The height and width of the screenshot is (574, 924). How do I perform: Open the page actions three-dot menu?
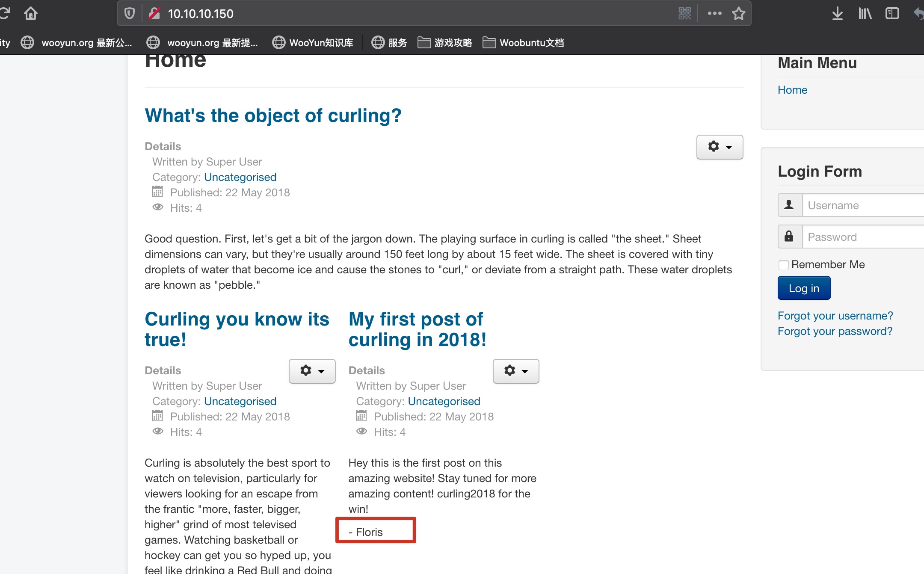click(x=714, y=14)
